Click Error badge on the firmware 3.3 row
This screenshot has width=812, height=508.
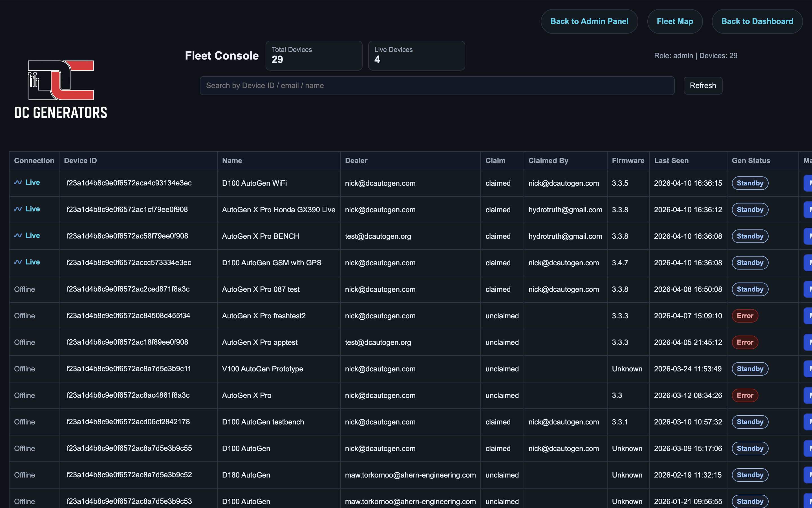click(x=745, y=395)
